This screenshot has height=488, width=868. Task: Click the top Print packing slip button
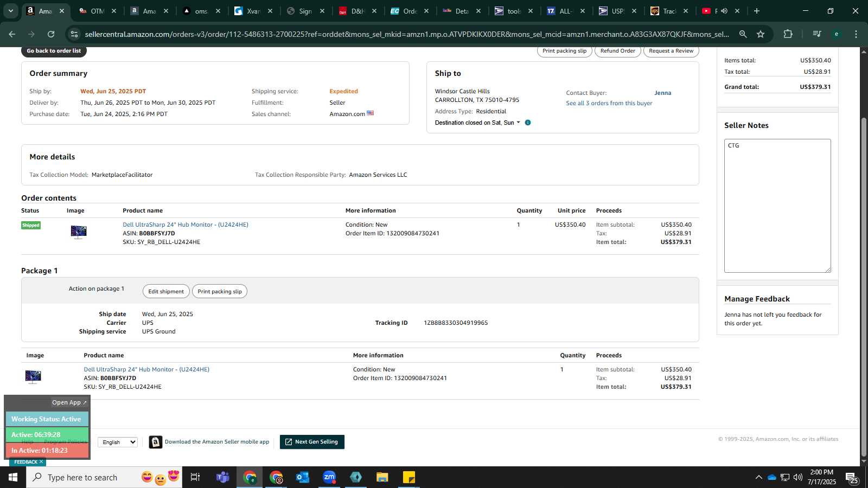[x=564, y=51]
